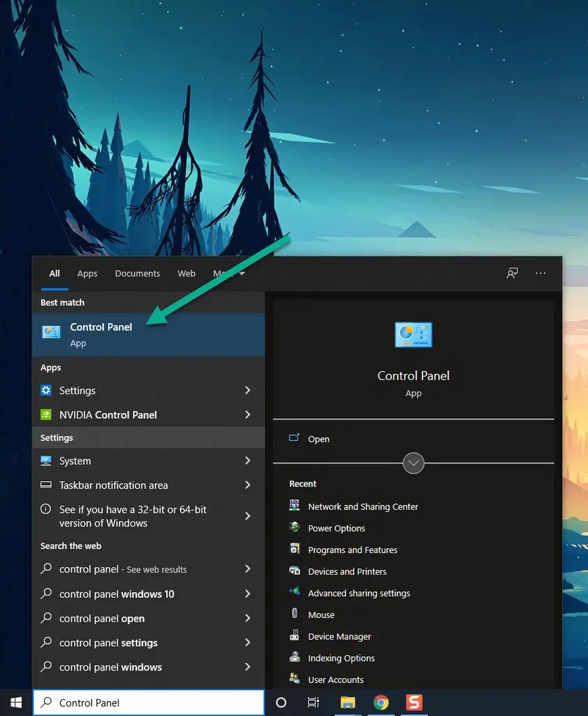Click the Network and Sharing Center icon
The image size is (588, 716).
tap(294, 505)
